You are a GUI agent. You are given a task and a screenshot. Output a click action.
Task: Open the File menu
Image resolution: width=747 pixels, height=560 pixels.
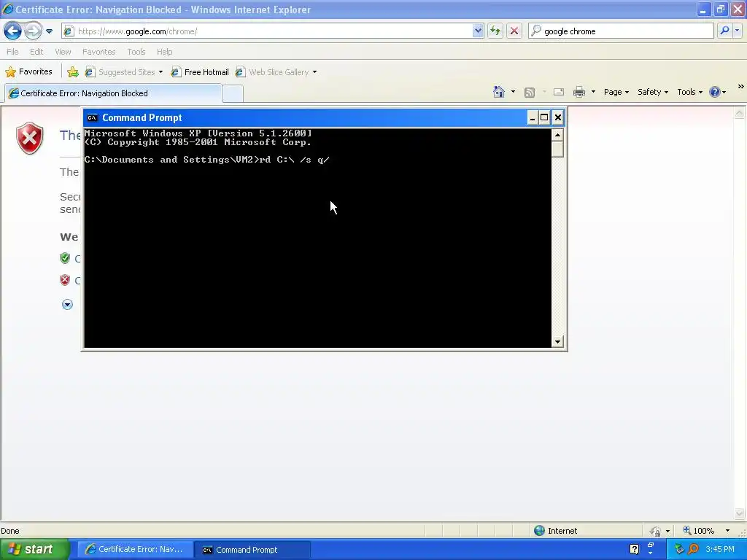click(x=13, y=52)
